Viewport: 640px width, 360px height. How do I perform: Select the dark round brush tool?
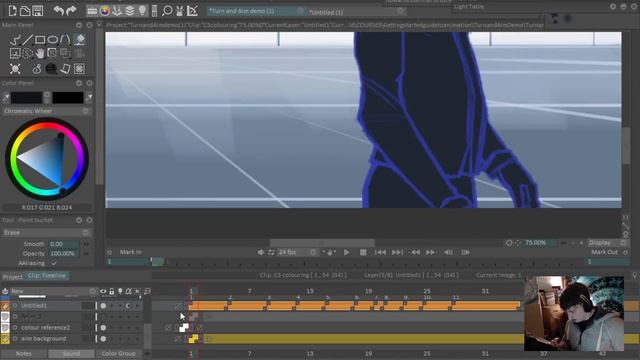[51, 69]
